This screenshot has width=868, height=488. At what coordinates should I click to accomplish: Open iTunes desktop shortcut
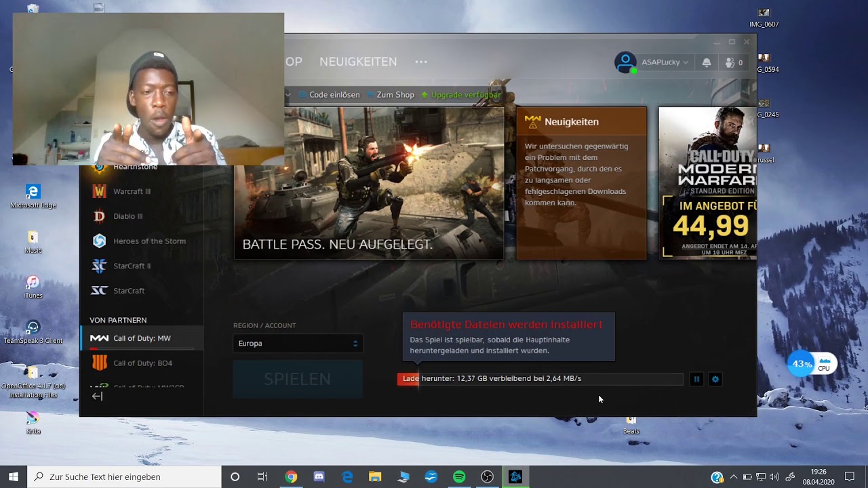(33, 287)
